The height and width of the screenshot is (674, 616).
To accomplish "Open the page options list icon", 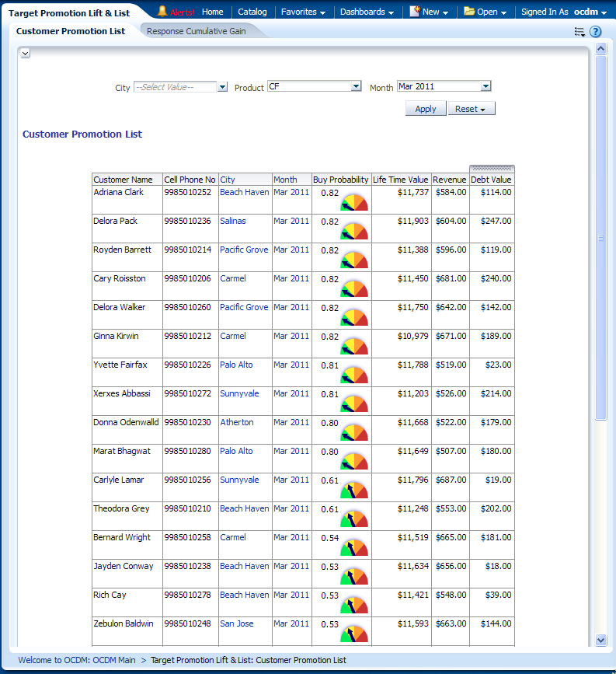I will coord(579,32).
